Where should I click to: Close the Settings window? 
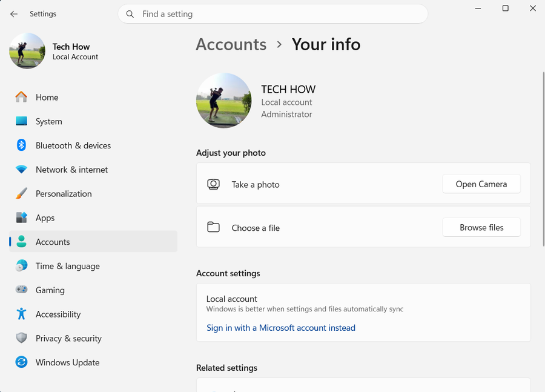click(x=532, y=8)
